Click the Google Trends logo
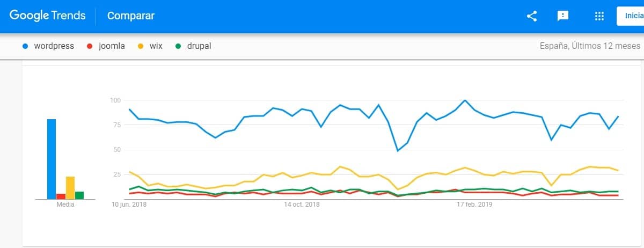The height and width of the screenshot is (248, 644). click(47, 16)
